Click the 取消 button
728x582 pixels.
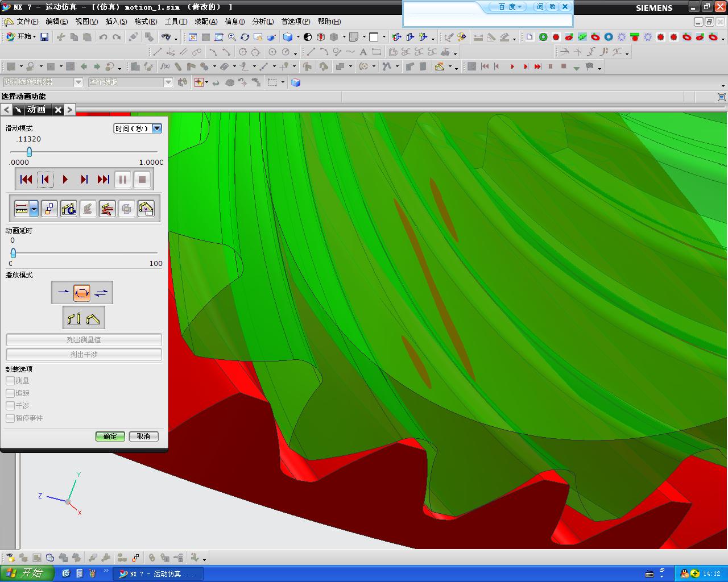[143, 436]
